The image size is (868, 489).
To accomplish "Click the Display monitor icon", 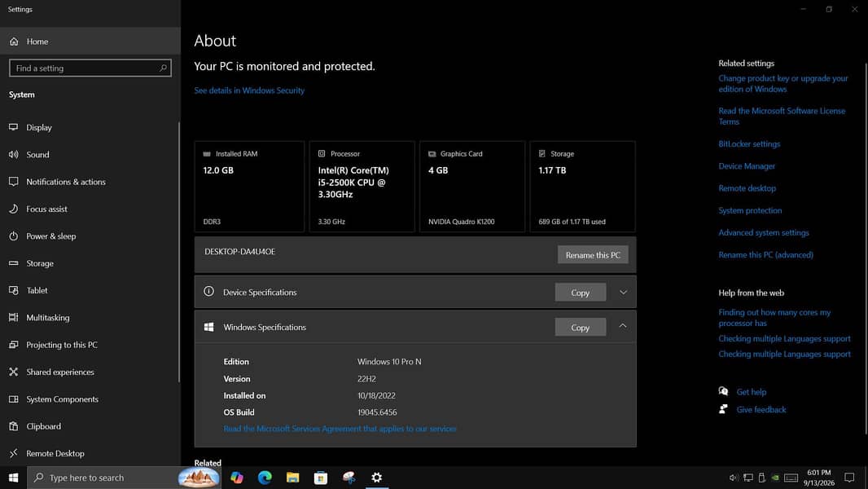I will click(x=13, y=127).
